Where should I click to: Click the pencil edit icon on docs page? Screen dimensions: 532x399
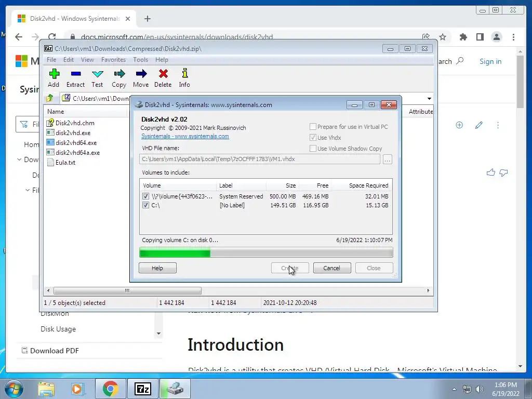coord(478,125)
